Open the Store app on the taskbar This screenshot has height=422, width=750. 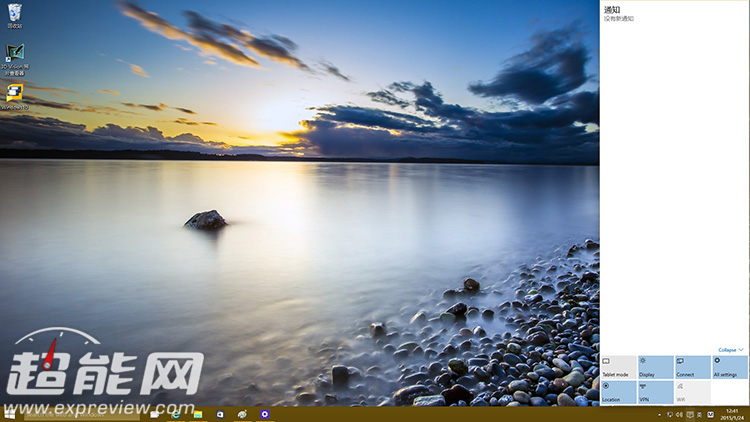tap(220, 413)
